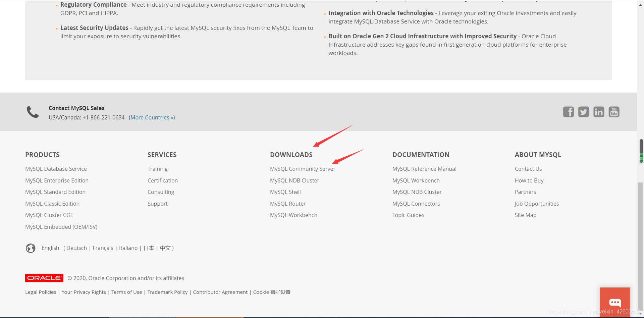The width and height of the screenshot is (644, 318).
Task: Open MySQL Router download link
Action: (288, 204)
